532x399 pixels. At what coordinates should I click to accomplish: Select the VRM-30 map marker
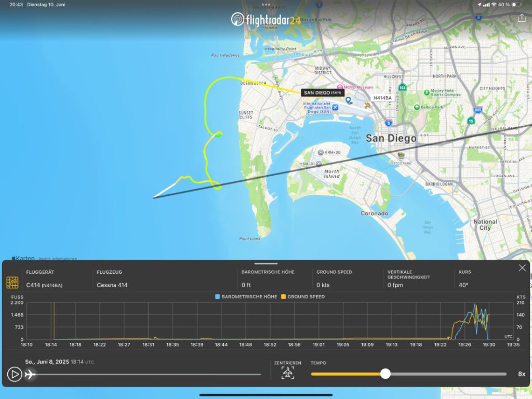point(320,152)
